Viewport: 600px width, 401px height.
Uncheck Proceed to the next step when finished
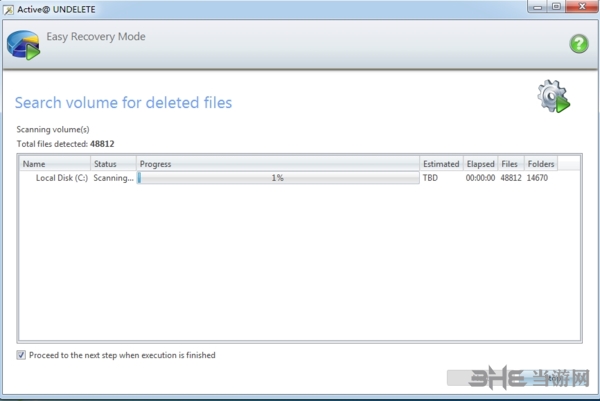(x=21, y=355)
